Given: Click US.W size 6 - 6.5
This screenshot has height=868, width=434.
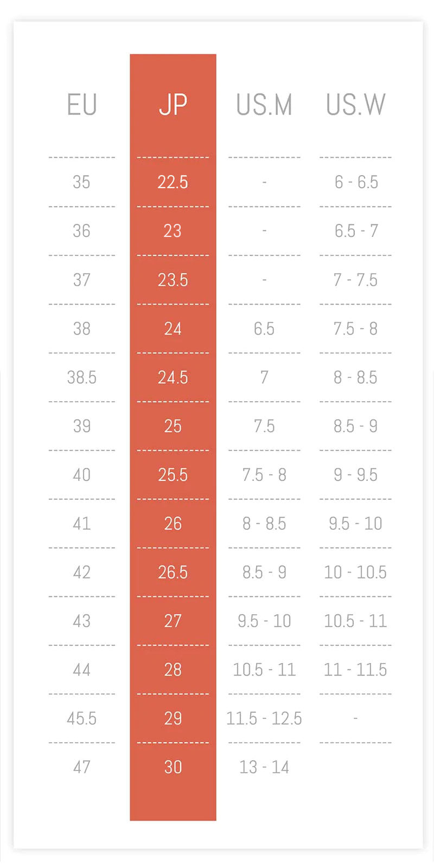Looking at the screenshot, I should pos(356,182).
